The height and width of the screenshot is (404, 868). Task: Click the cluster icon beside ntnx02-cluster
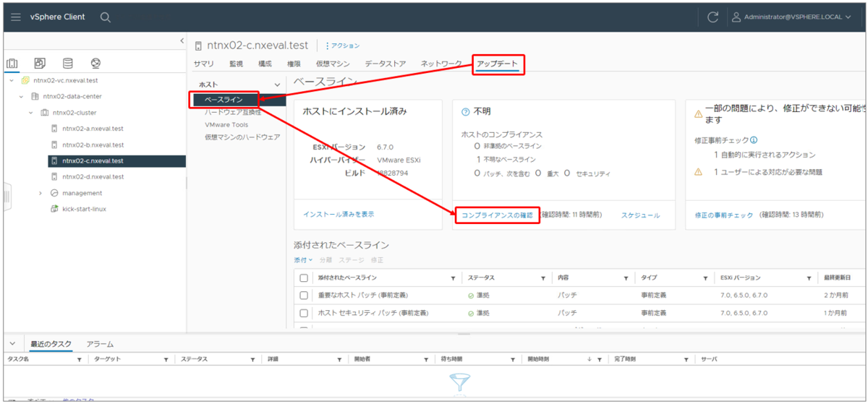(45, 113)
